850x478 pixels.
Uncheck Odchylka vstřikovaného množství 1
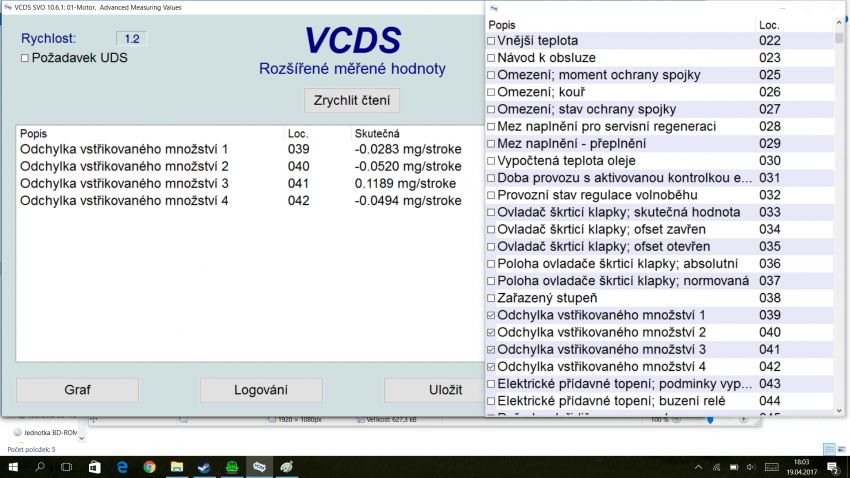pyautogui.click(x=491, y=315)
